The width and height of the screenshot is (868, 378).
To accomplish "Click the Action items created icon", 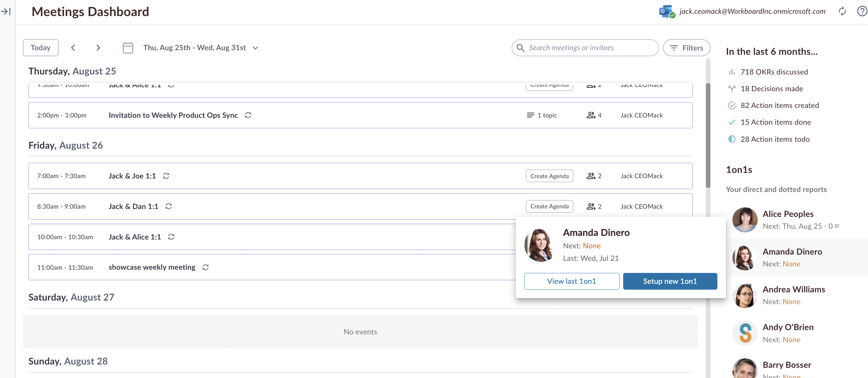I will tap(731, 105).
